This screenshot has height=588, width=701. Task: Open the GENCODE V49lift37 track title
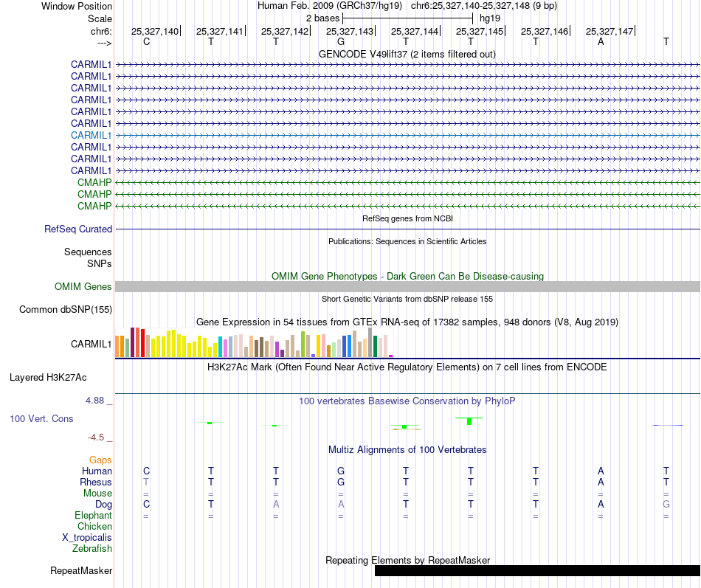click(407, 54)
